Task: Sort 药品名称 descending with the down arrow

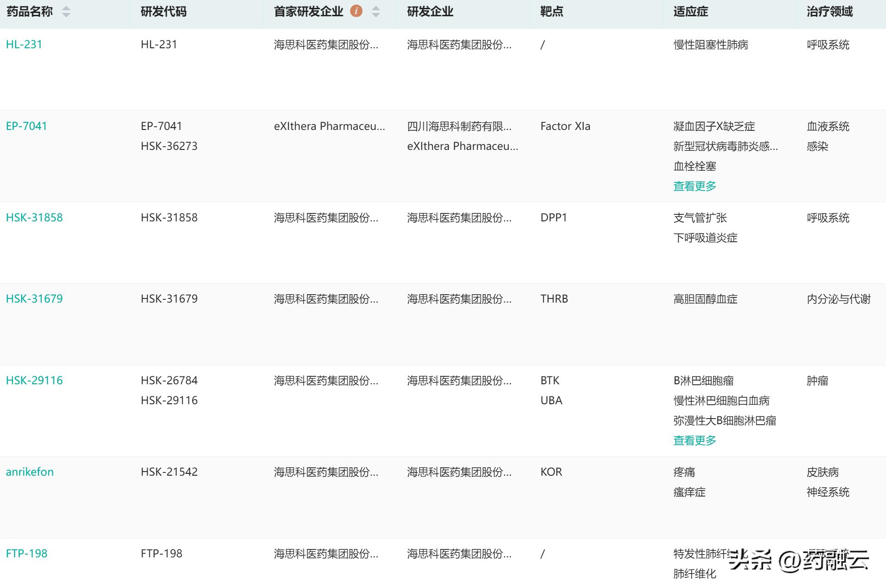Action: [x=65, y=14]
